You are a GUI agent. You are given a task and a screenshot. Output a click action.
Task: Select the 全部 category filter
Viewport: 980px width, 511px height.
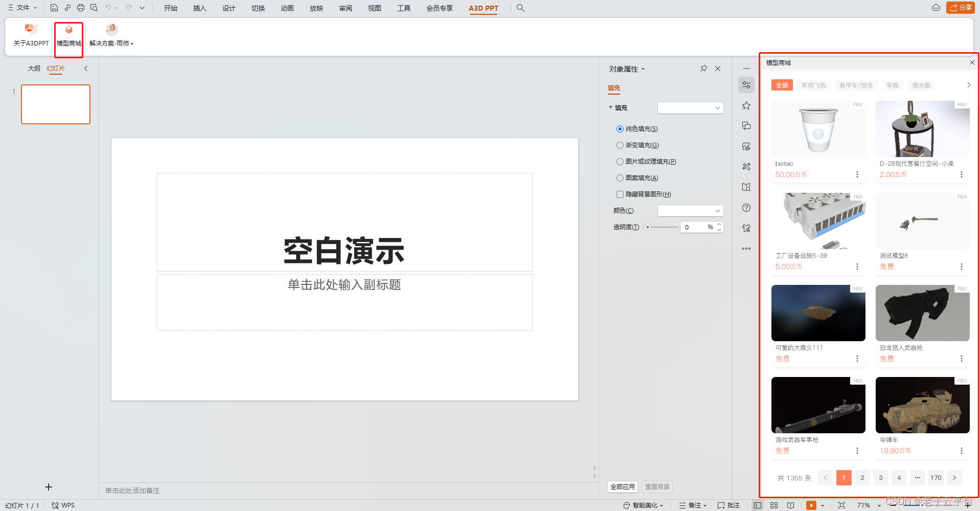tap(782, 85)
